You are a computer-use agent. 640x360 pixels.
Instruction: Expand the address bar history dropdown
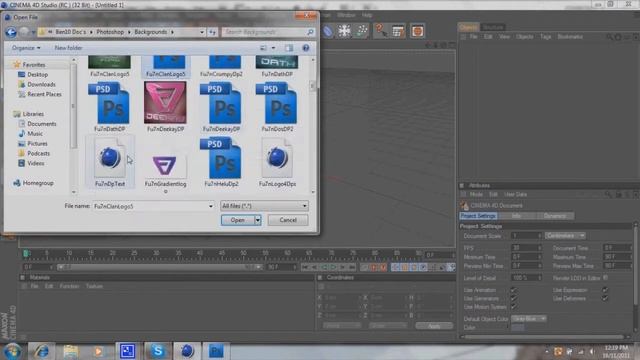pyautogui.click(x=202, y=32)
